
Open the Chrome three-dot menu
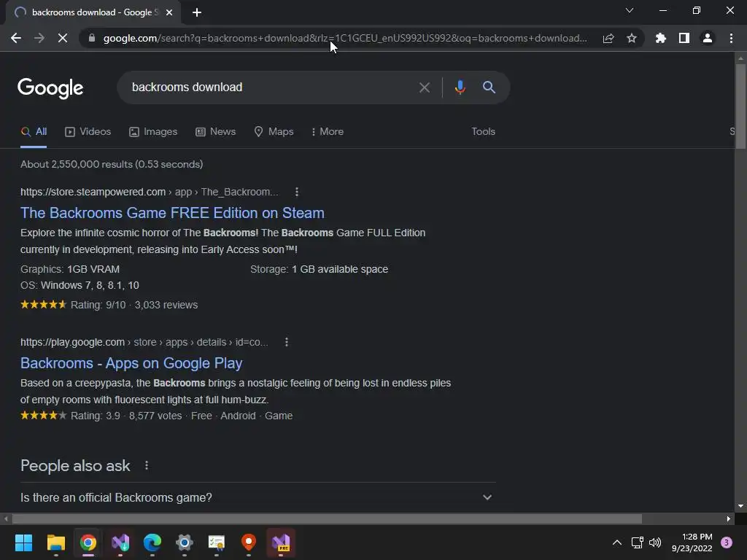tap(731, 38)
